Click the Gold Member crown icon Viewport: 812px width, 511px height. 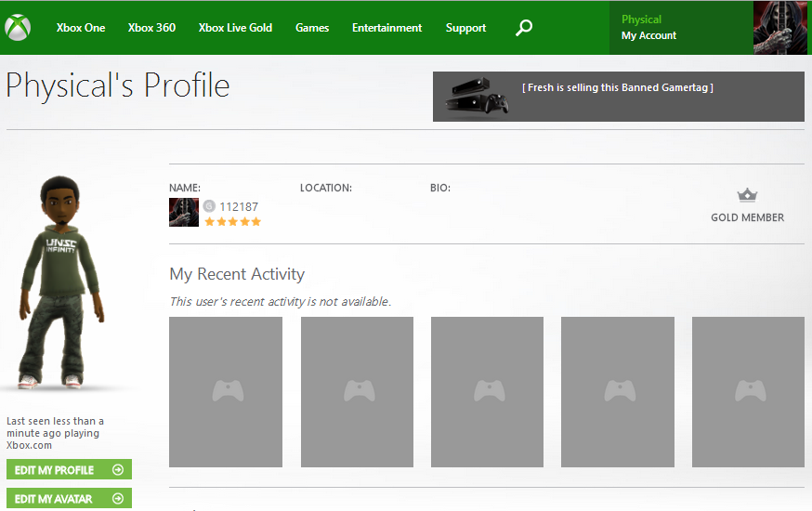point(747,195)
